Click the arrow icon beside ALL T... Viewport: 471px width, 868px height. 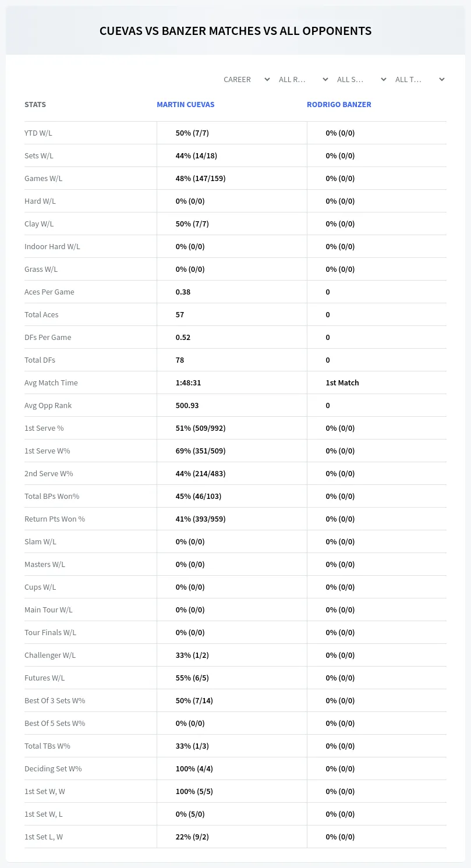pos(442,79)
